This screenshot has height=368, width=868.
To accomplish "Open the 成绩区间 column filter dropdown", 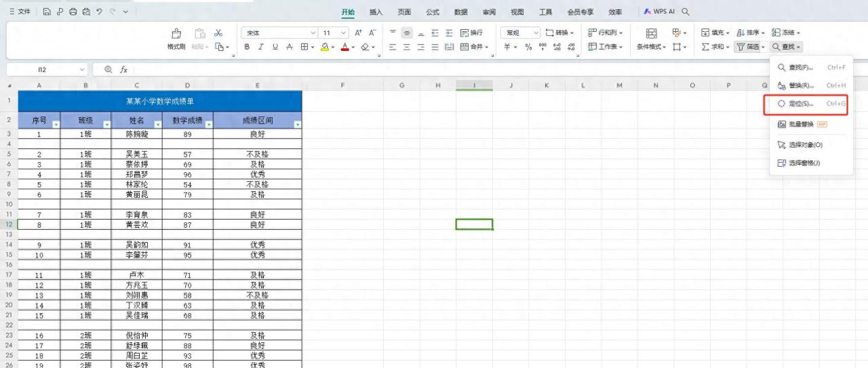I will pyautogui.click(x=297, y=124).
